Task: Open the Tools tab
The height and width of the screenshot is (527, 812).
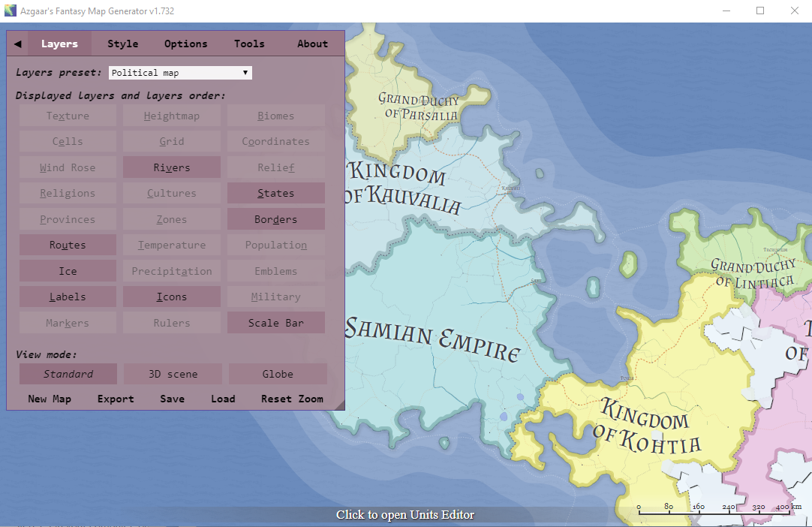Action: pos(249,44)
